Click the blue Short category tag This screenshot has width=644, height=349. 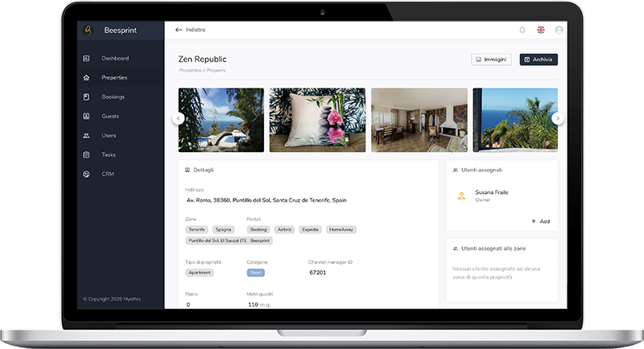click(255, 273)
